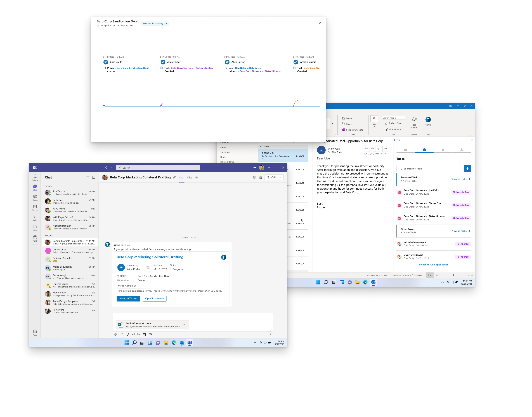Image resolution: width=532 pixels, height=417 pixels.
Task: Open the Rules dropdown in Outlook ribbon
Action: [x=348, y=124]
